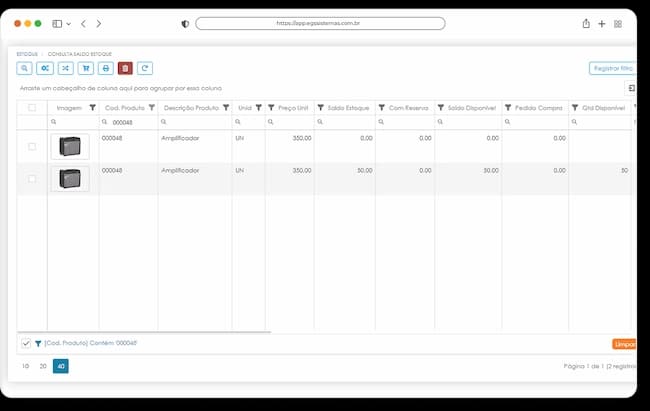
Task: Open second row amplifier thumbnail
Action: (x=70, y=179)
